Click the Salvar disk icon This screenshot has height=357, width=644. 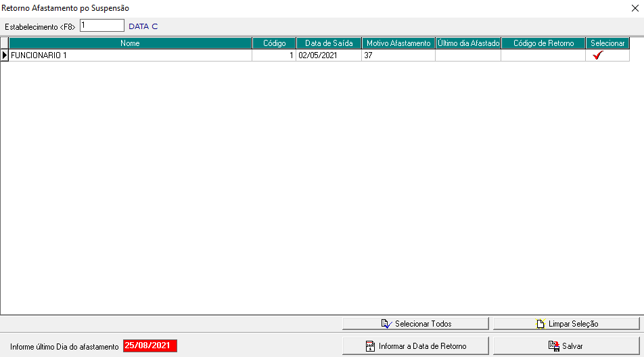[x=553, y=346]
